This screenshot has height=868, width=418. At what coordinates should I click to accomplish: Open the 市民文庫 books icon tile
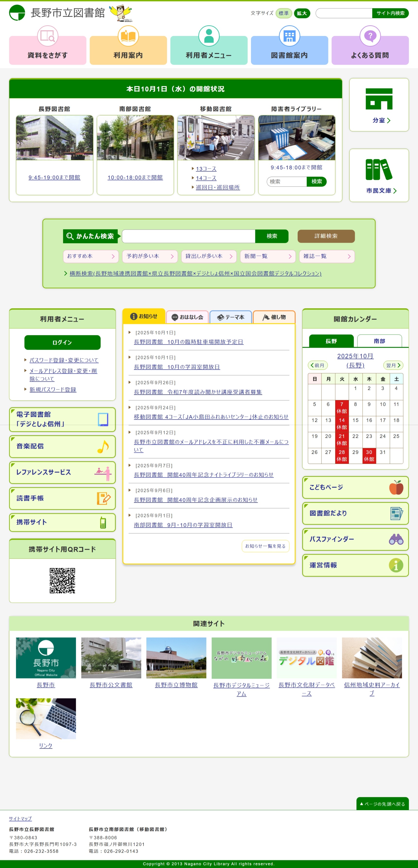[x=379, y=175]
